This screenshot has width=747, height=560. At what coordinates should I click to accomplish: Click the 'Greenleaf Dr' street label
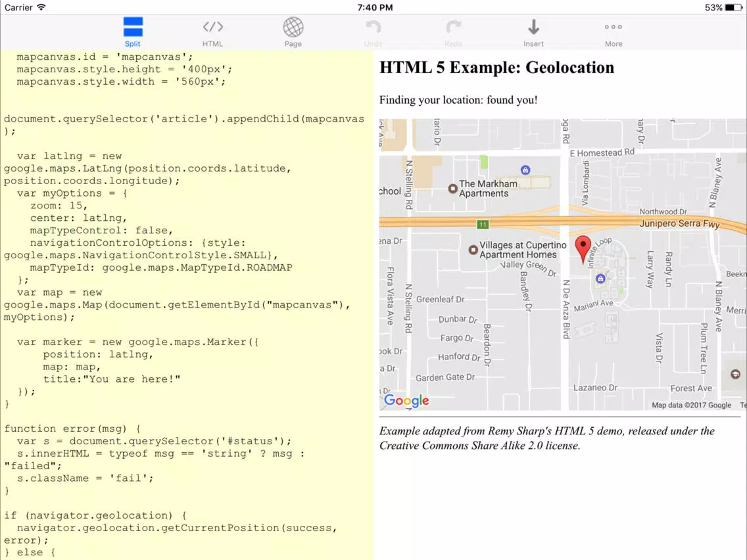click(440, 300)
